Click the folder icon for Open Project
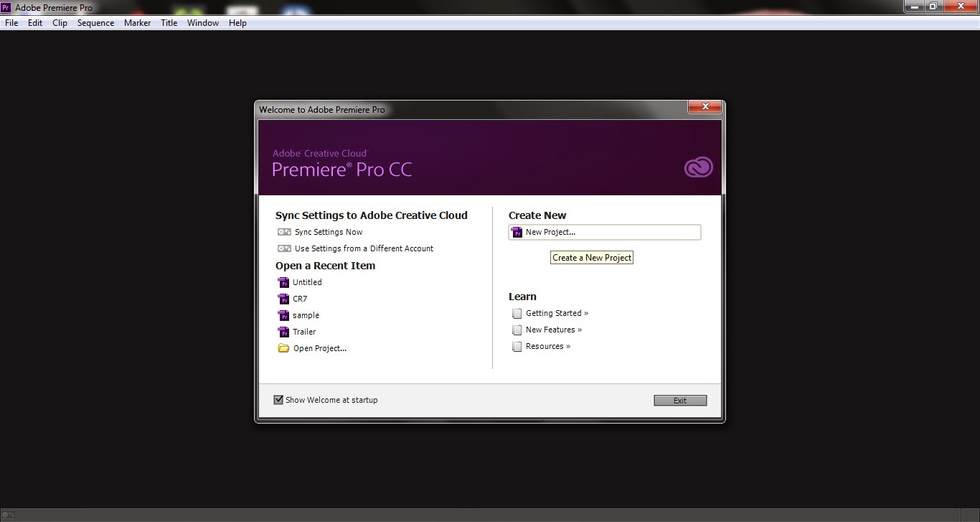The height and width of the screenshot is (522, 980). click(x=283, y=348)
